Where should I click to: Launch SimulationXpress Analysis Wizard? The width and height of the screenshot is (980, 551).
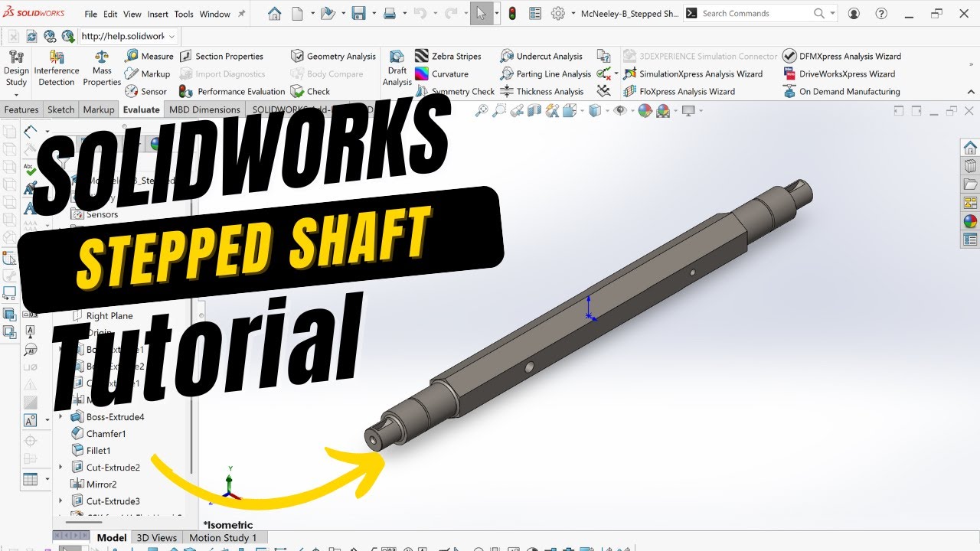coord(693,73)
